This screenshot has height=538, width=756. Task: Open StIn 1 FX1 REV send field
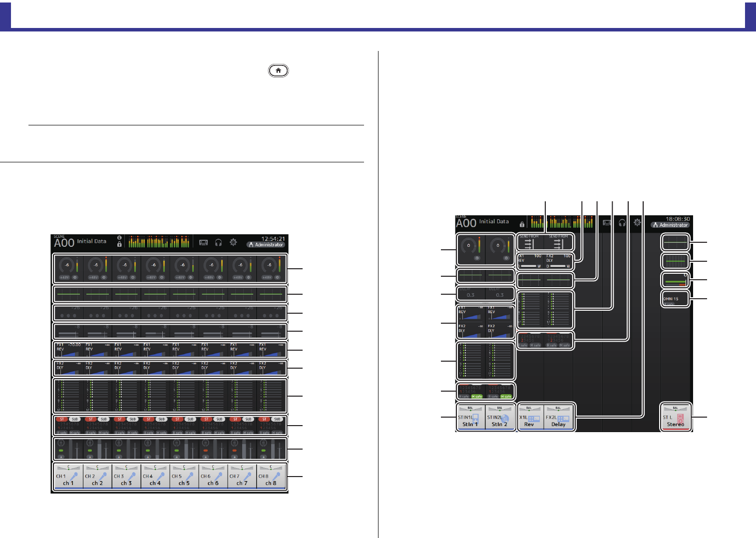coord(470,313)
